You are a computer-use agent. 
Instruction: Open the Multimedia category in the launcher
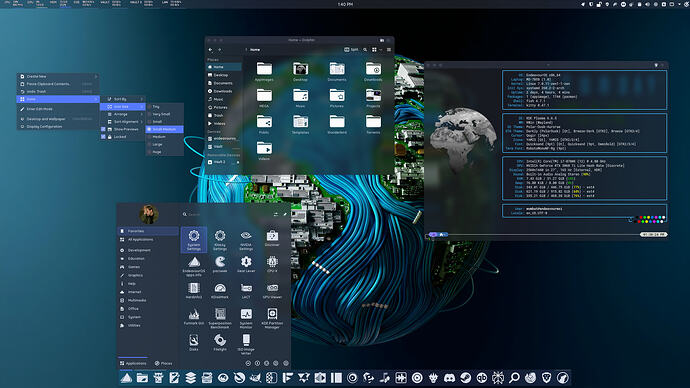tap(148, 300)
